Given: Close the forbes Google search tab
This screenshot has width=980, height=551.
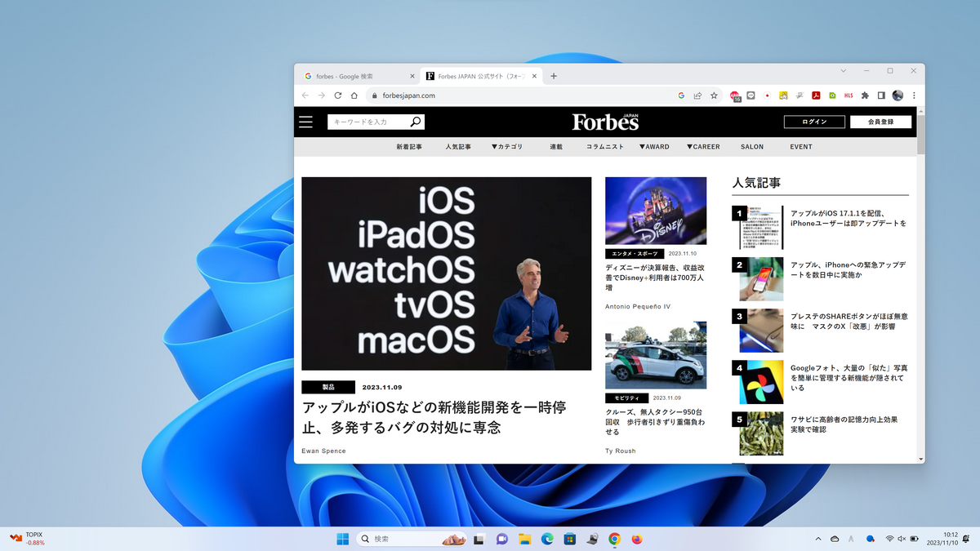Looking at the screenshot, I should pyautogui.click(x=412, y=76).
